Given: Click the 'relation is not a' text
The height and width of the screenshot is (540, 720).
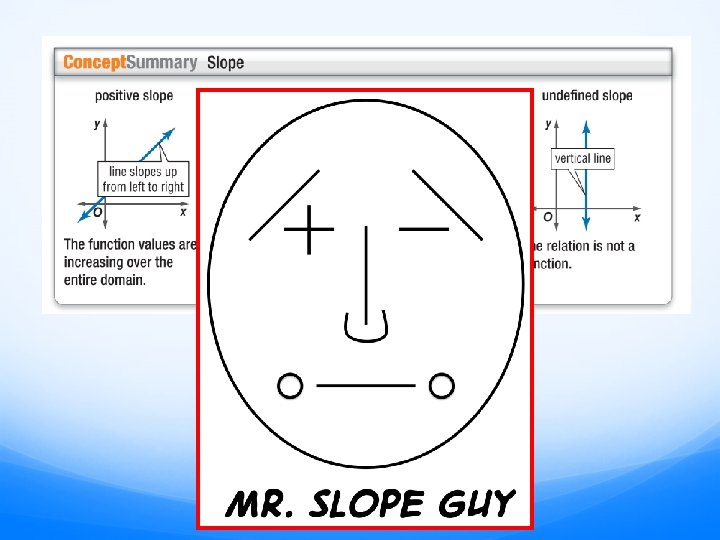Looking at the screenshot, I should click(x=590, y=246).
